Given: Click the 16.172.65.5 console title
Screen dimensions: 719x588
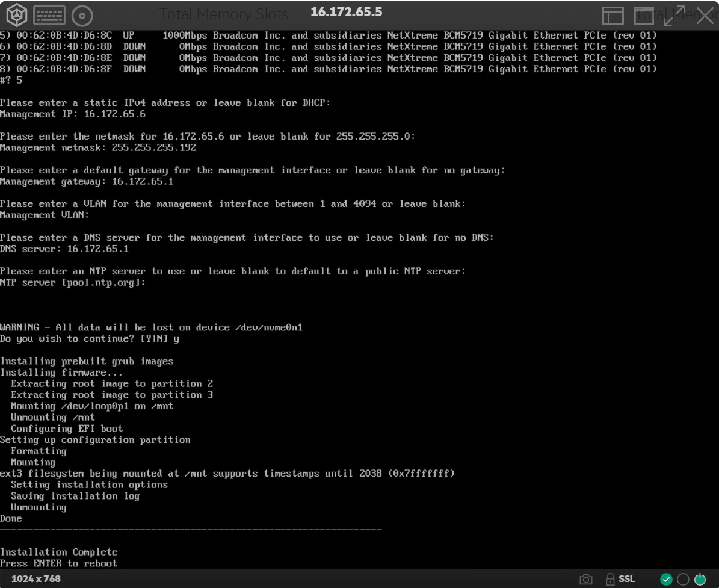Looking at the screenshot, I should coord(346,12).
